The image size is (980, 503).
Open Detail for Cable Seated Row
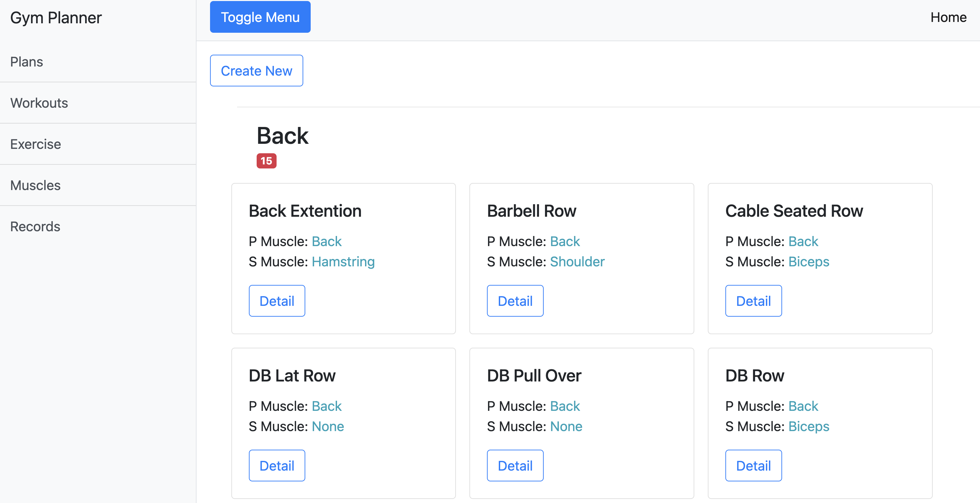753,301
